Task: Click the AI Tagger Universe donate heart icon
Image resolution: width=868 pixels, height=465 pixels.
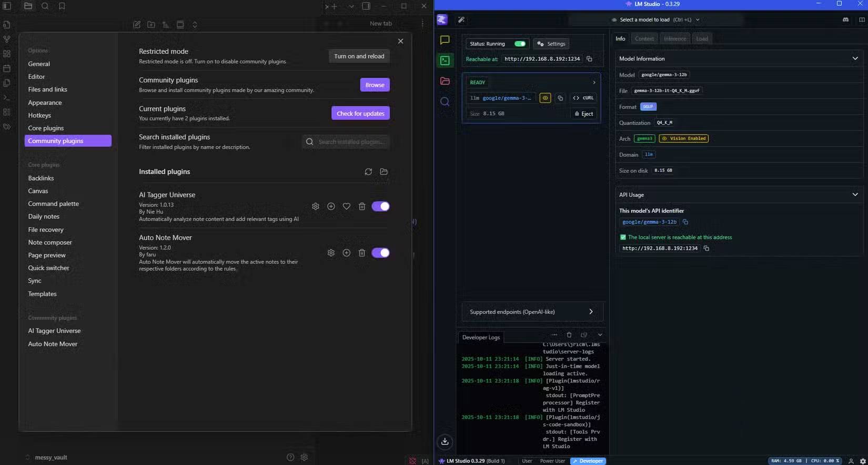Action: click(347, 206)
